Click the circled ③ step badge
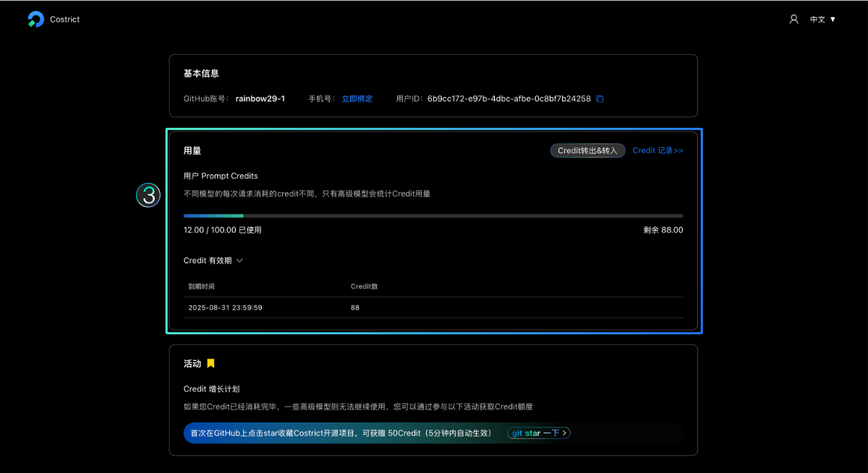This screenshot has width=868, height=473. click(148, 195)
